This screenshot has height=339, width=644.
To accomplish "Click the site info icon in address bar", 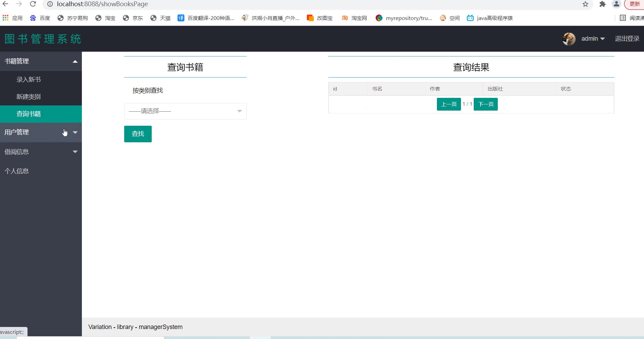I will tap(50, 4).
